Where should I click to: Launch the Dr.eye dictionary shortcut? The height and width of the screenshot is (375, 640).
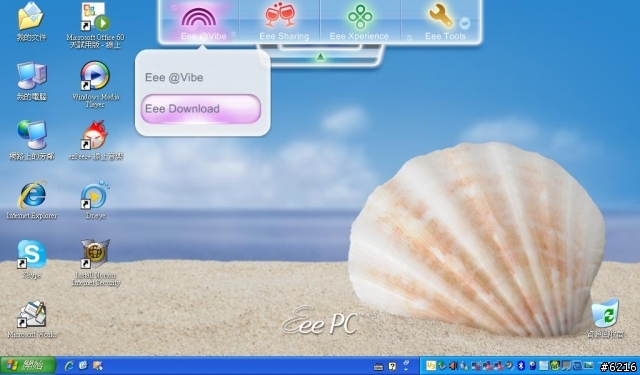[x=95, y=200]
